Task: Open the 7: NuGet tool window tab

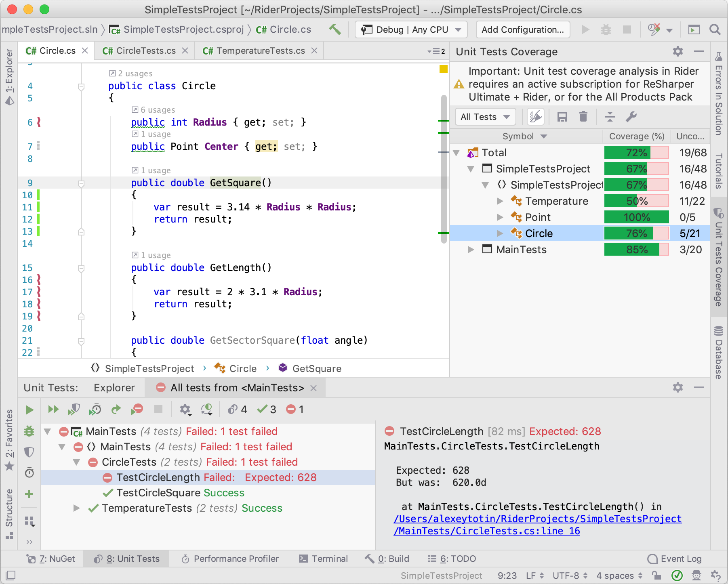Action: [x=51, y=559]
